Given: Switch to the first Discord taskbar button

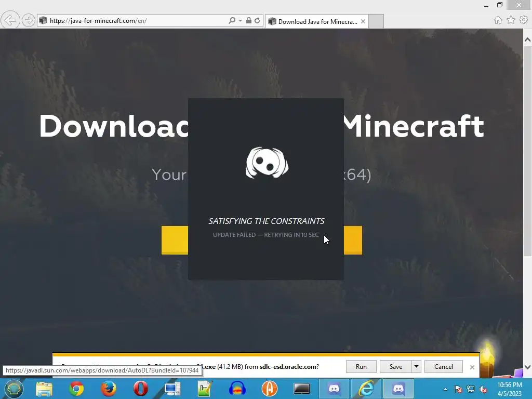Looking at the screenshot, I should (x=334, y=389).
